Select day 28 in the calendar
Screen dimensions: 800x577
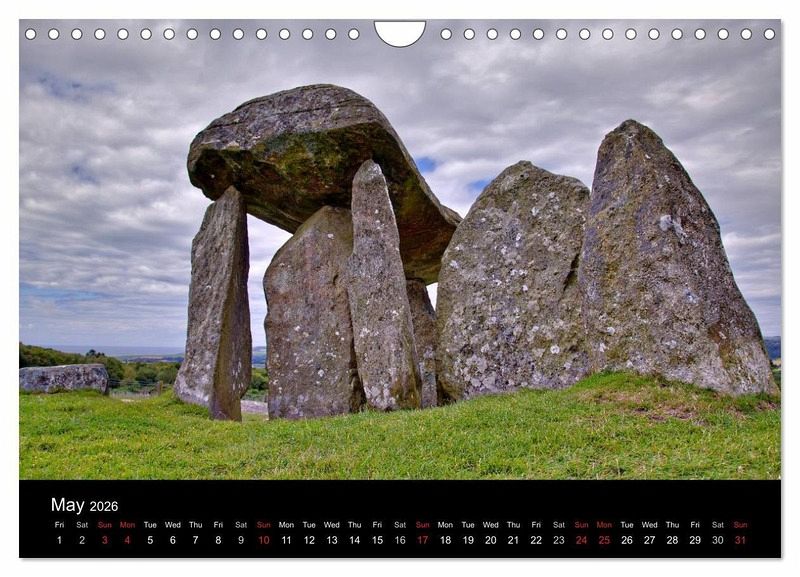tap(672, 540)
